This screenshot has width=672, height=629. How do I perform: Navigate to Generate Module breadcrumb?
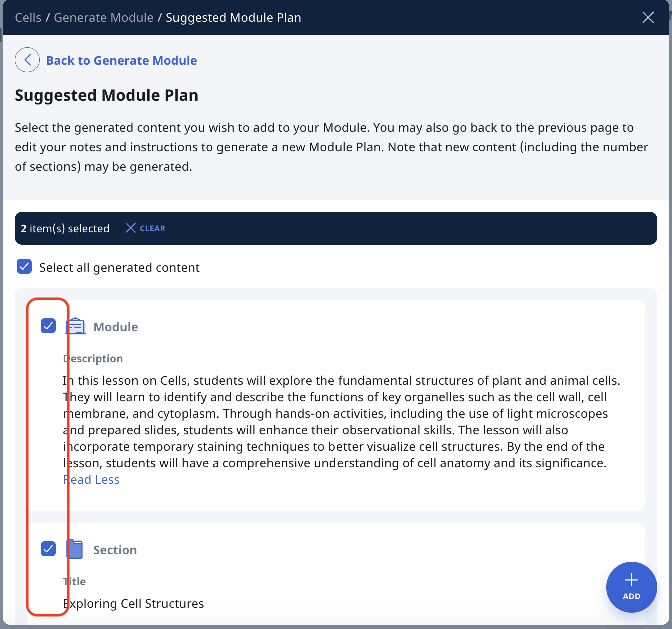(x=103, y=17)
